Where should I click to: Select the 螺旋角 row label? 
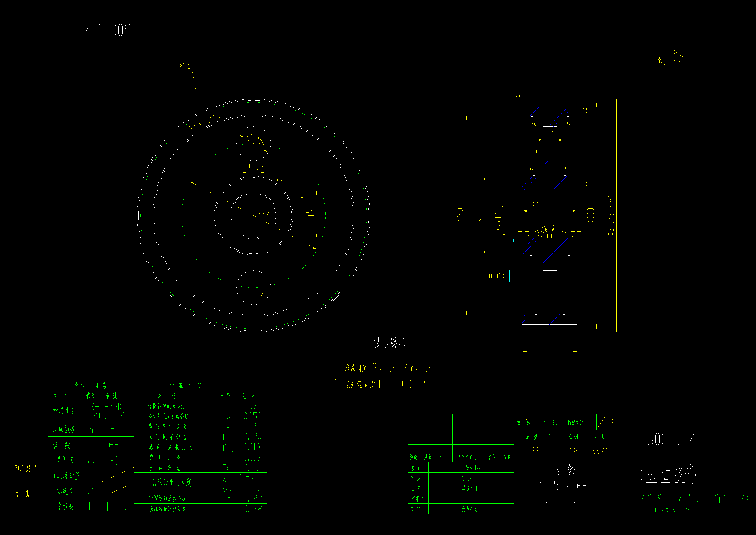(x=65, y=491)
